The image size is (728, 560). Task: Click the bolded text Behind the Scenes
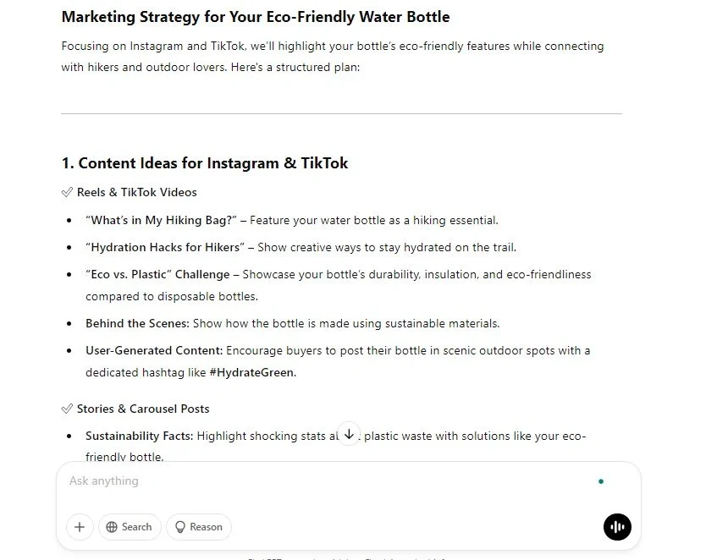[137, 323]
